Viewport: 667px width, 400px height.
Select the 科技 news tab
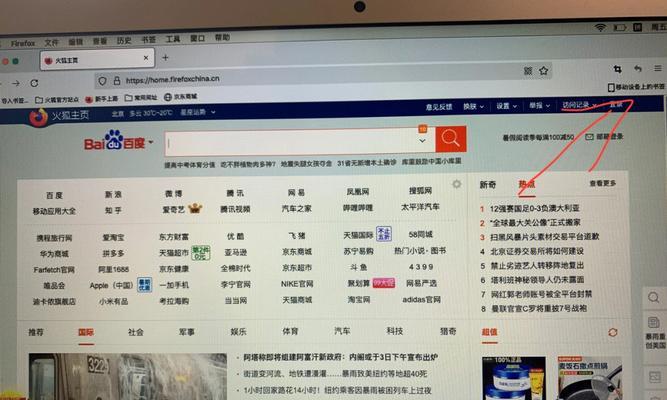[394, 331]
